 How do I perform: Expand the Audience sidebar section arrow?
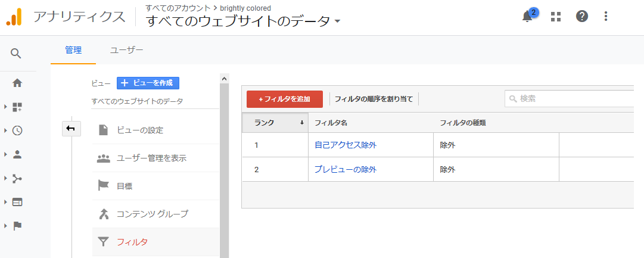pyautogui.click(x=6, y=154)
